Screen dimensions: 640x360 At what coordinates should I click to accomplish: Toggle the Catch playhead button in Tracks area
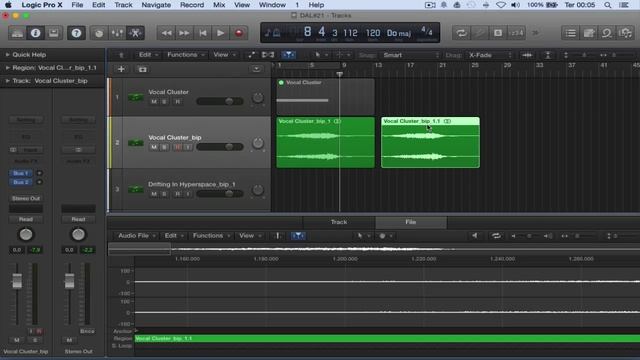[x=288, y=55]
